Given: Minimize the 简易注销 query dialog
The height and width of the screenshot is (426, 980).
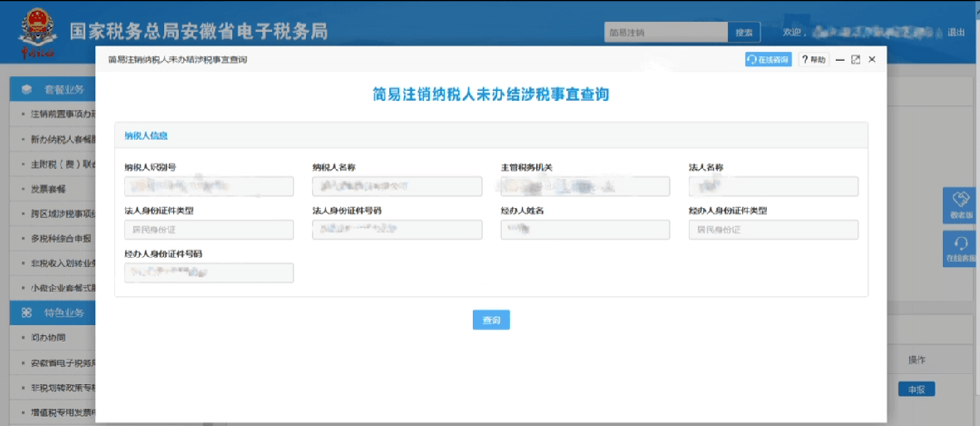Looking at the screenshot, I should pos(840,60).
